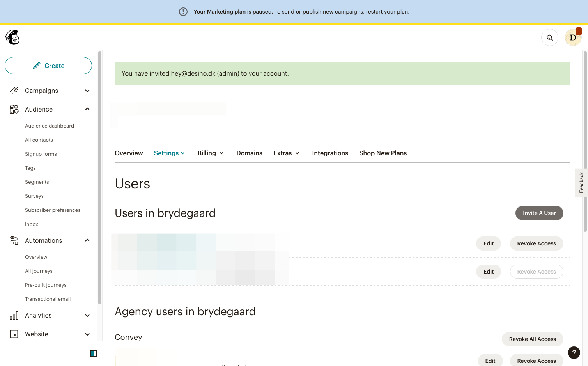The height and width of the screenshot is (366, 588).
Task: Open the Mailchimp home logo
Action: click(12, 37)
